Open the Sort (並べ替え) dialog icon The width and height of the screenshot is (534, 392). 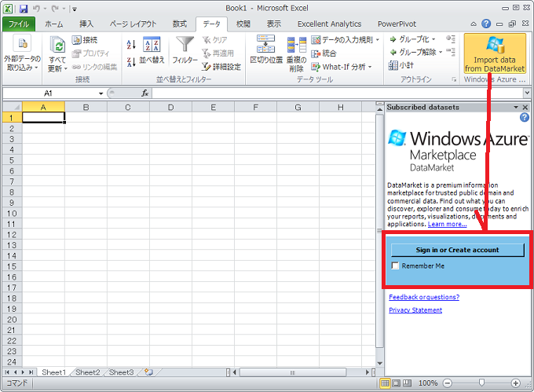tap(152, 45)
